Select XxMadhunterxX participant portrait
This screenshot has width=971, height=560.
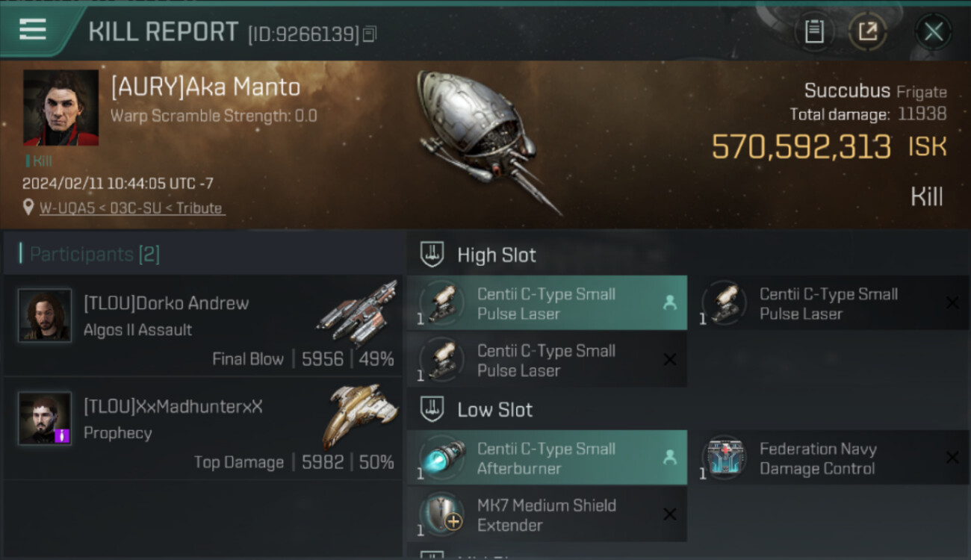click(x=45, y=418)
